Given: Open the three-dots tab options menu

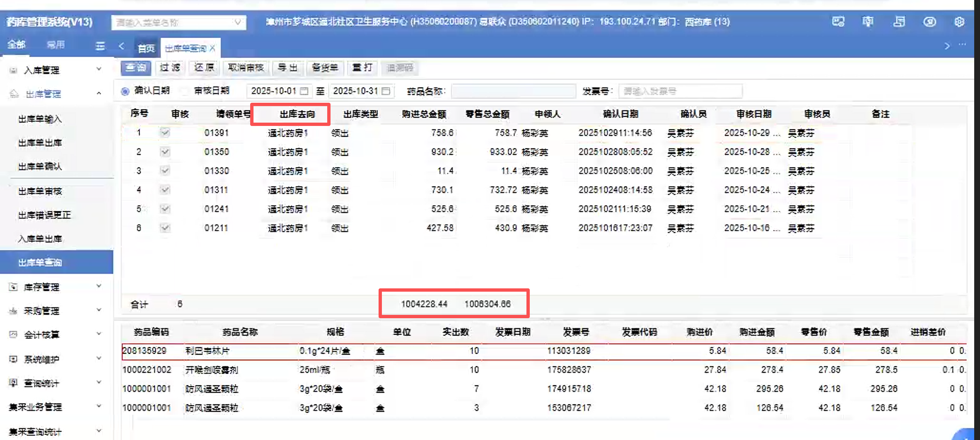Looking at the screenshot, I should [962, 44].
